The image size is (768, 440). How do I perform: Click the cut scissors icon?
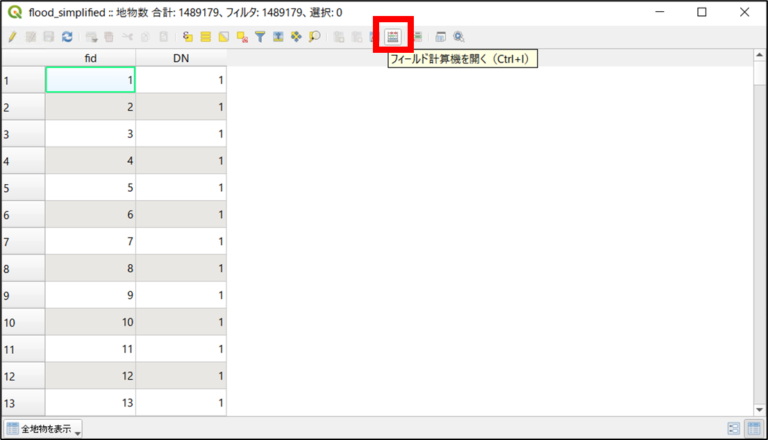[127, 37]
